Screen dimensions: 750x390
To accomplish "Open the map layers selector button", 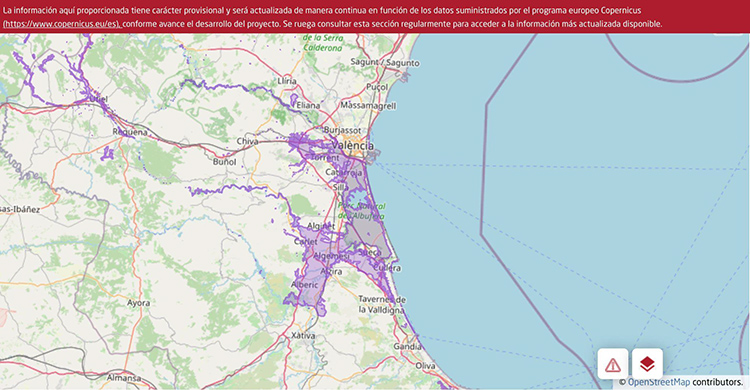I will [647, 364].
